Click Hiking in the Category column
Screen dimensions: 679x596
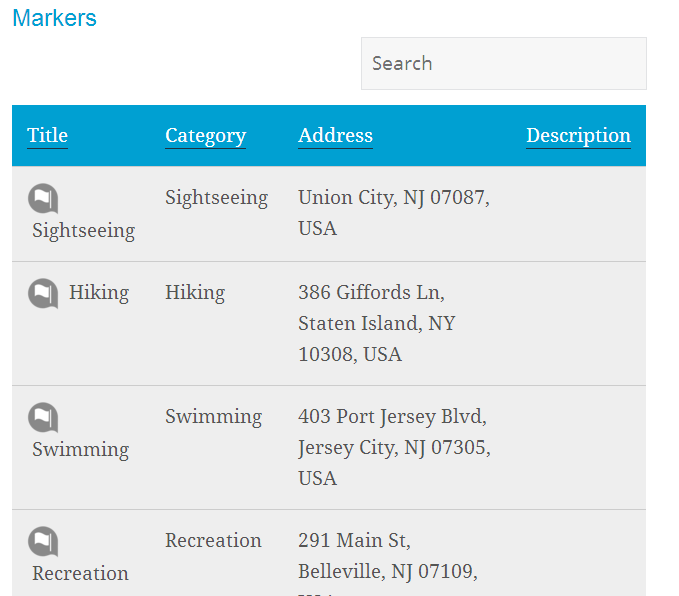[x=195, y=293]
